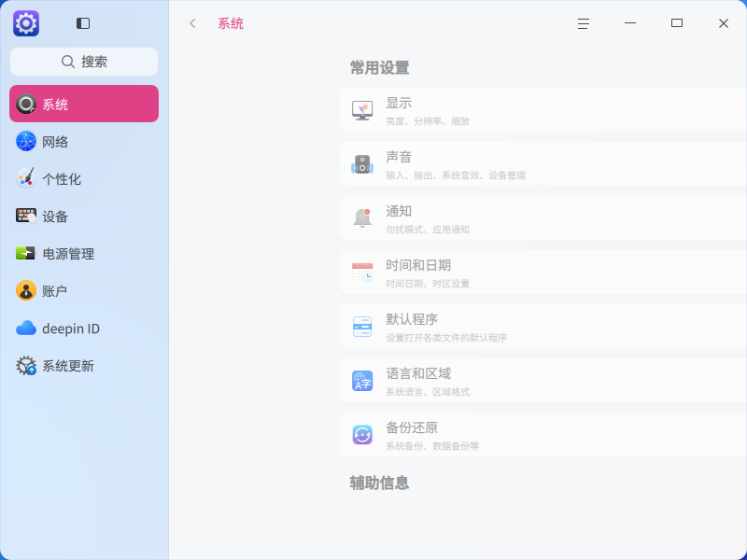Focus the 搜索 search field

click(84, 62)
